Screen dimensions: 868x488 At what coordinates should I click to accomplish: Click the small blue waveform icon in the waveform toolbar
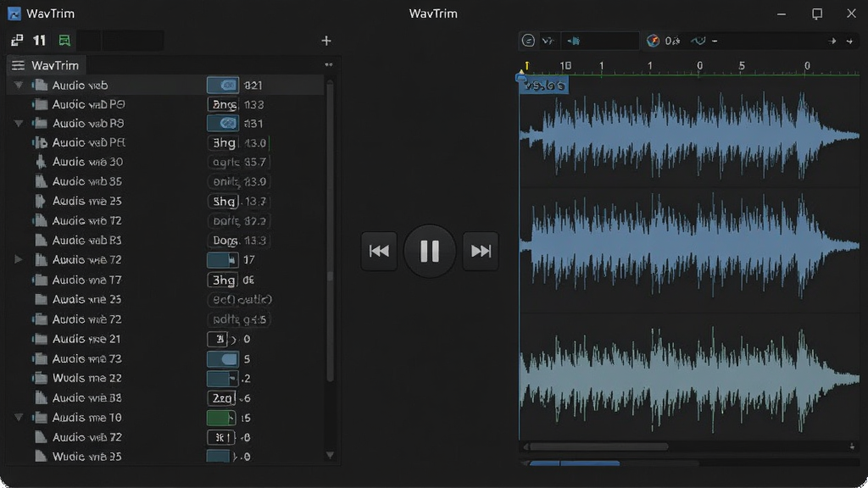pyautogui.click(x=574, y=41)
